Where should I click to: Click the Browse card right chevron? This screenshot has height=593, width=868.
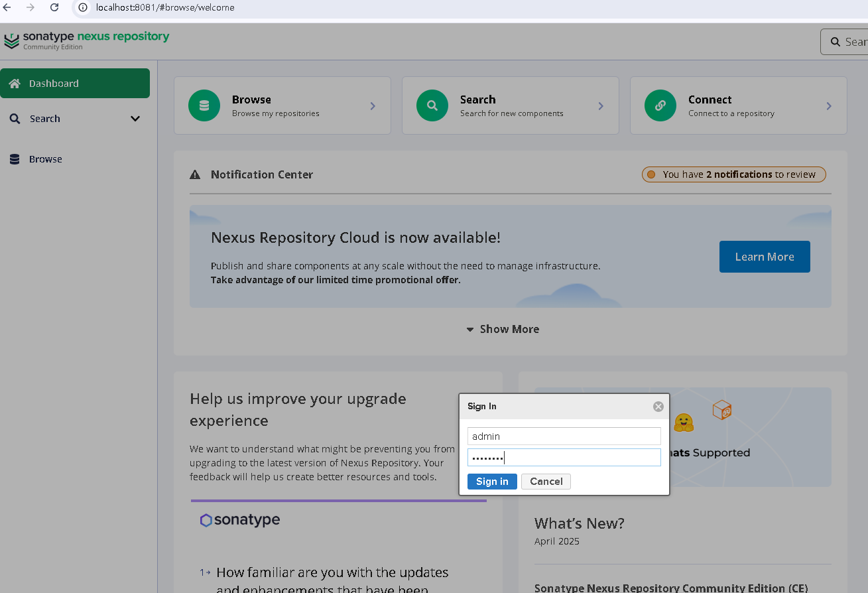tap(373, 106)
